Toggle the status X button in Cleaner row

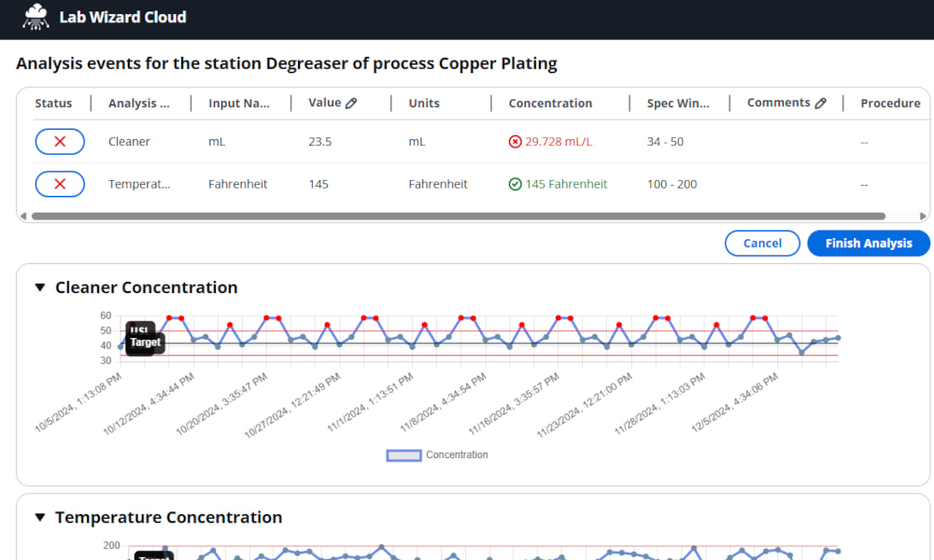tap(60, 142)
